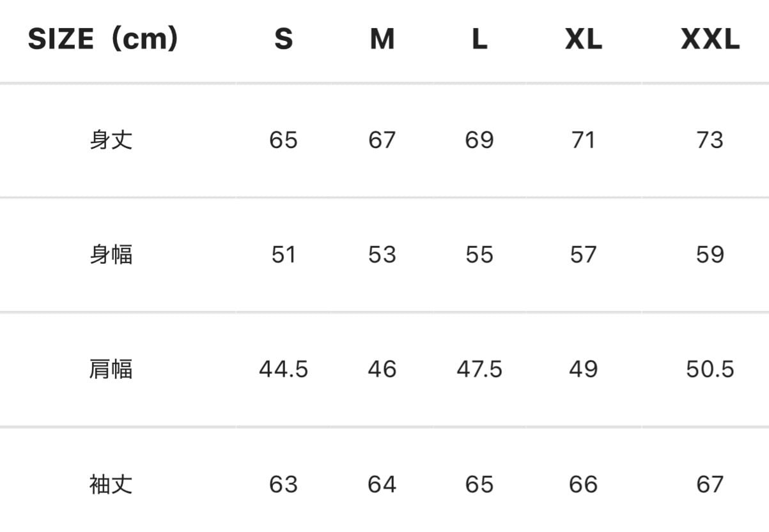
Task: Click the 肩幅 row label
Action: point(111,369)
